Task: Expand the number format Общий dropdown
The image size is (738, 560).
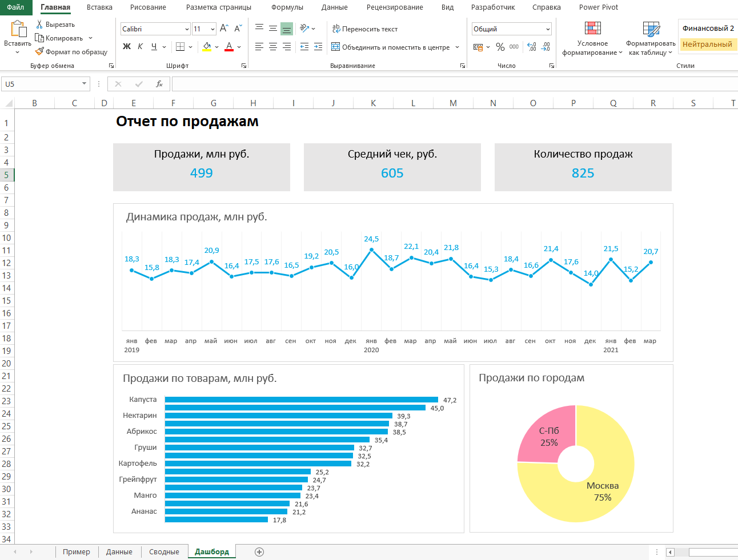Action: coord(548,29)
